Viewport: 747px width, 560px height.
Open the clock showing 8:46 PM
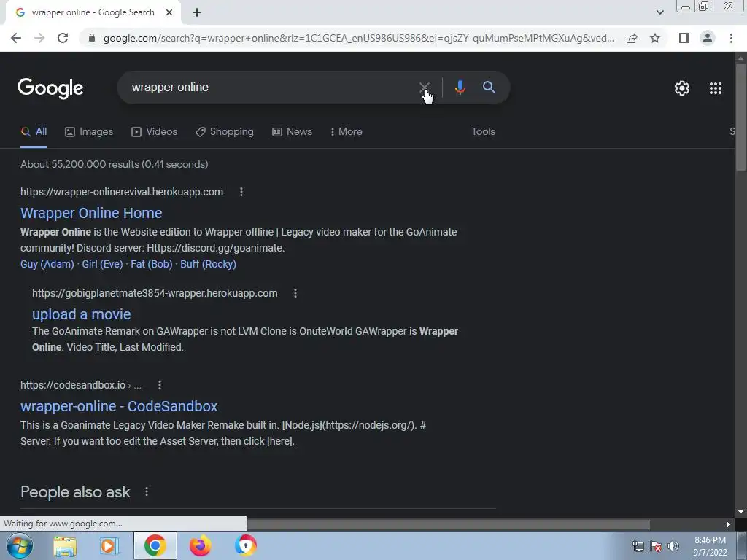tap(710, 546)
